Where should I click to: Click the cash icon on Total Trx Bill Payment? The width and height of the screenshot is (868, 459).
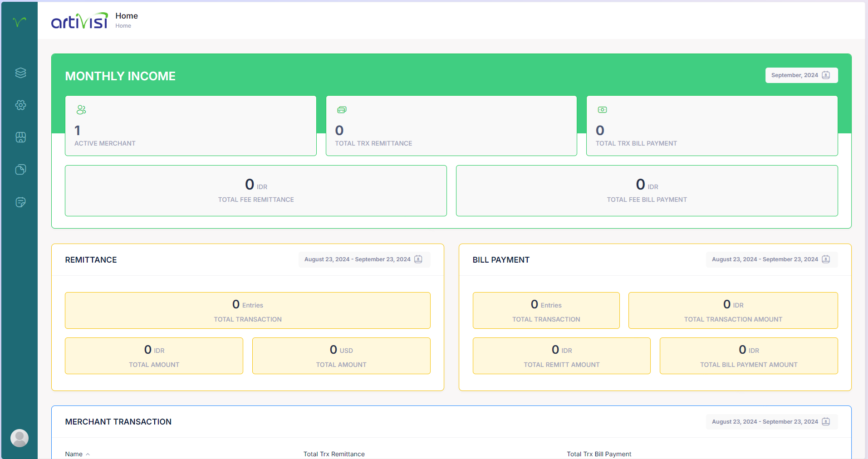pyautogui.click(x=602, y=109)
